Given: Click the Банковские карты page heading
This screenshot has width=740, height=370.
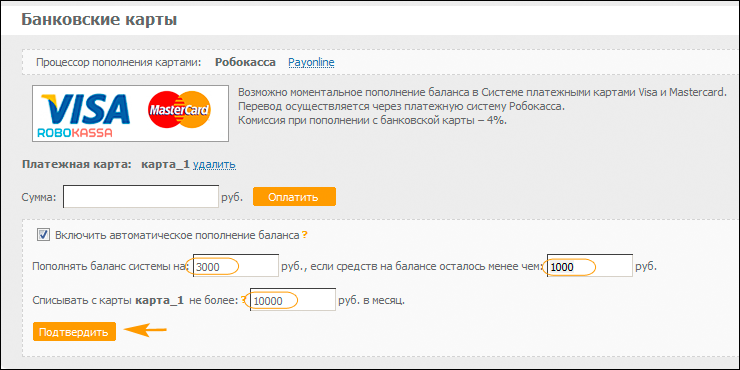Looking at the screenshot, I should [100, 20].
